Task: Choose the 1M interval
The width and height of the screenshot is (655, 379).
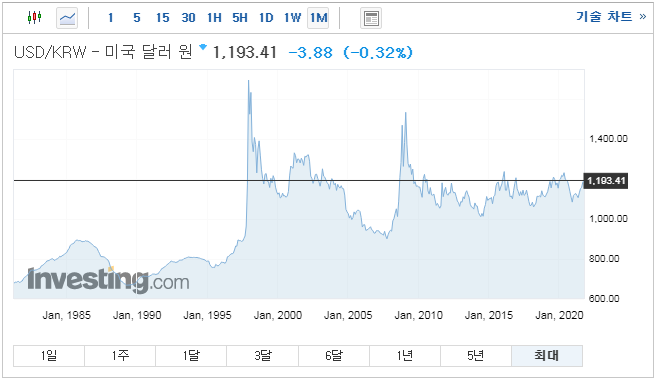Action: (x=318, y=18)
